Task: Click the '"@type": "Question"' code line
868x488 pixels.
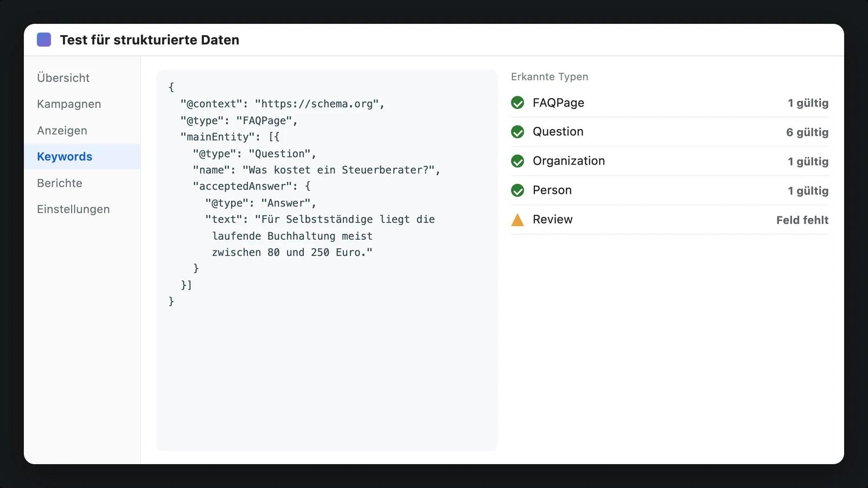Action: pyautogui.click(x=254, y=153)
